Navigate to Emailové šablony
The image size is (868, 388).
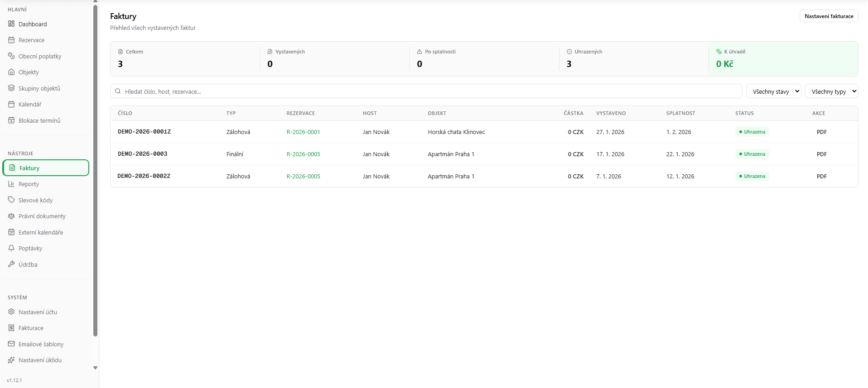(46, 344)
